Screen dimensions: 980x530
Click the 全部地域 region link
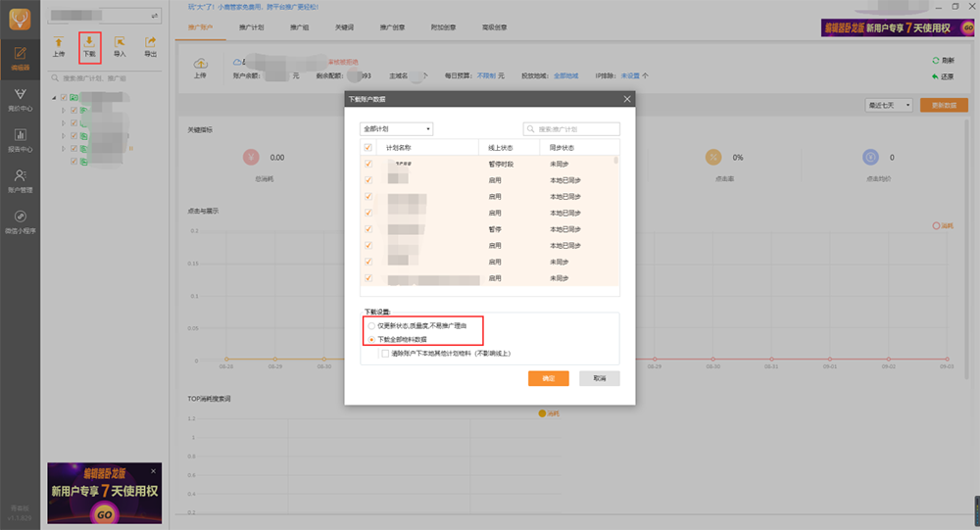tap(565, 75)
